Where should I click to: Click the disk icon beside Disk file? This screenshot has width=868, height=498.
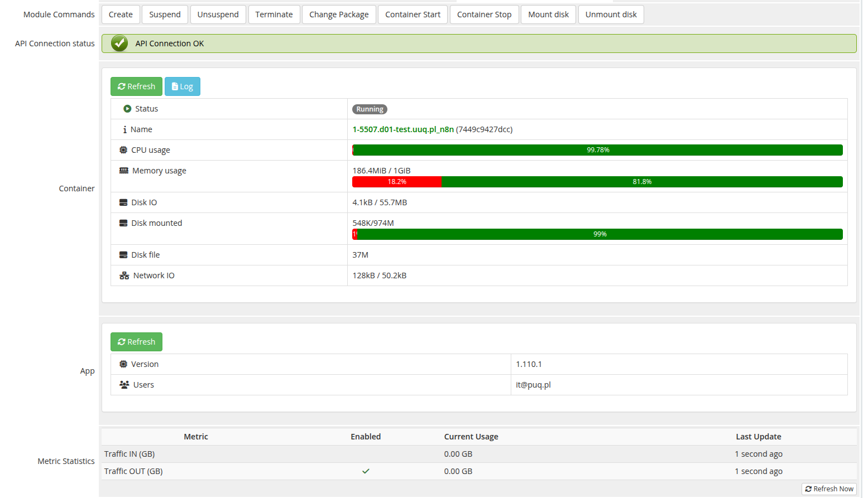(x=124, y=254)
